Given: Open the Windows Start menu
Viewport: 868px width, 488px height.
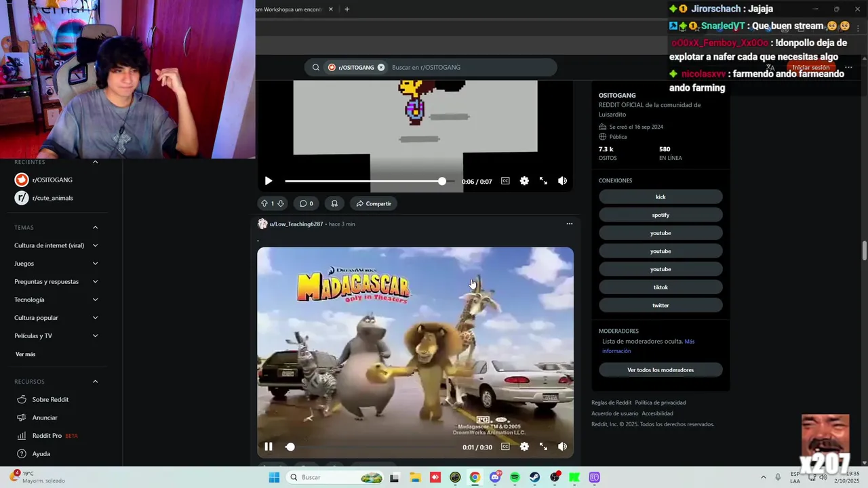Looking at the screenshot, I should point(274,477).
